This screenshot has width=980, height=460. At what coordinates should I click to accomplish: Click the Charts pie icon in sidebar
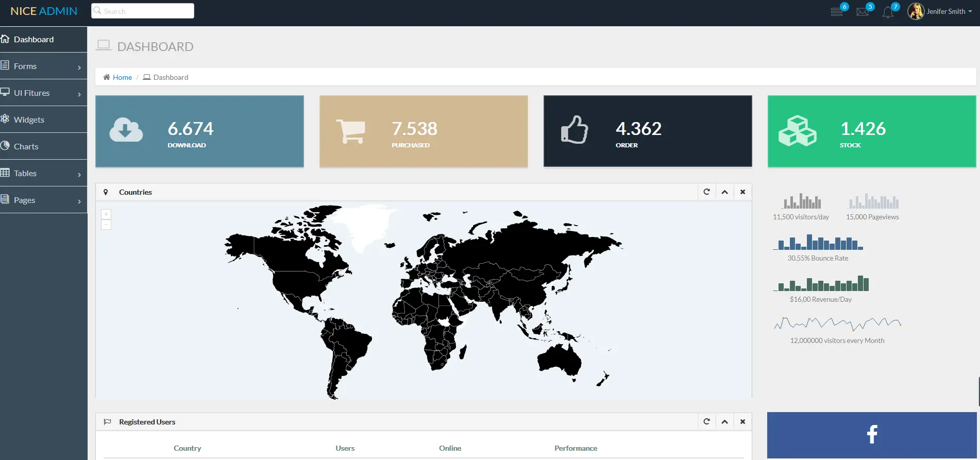click(5, 146)
